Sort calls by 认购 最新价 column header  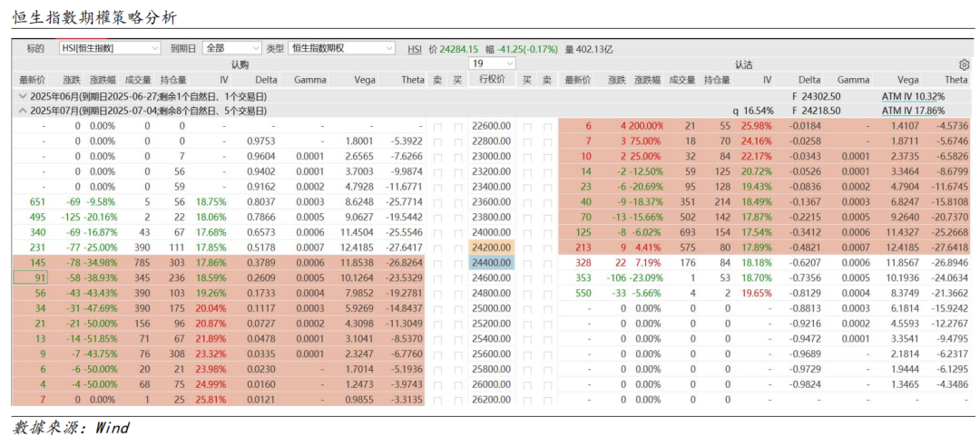pyautogui.click(x=32, y=80)
